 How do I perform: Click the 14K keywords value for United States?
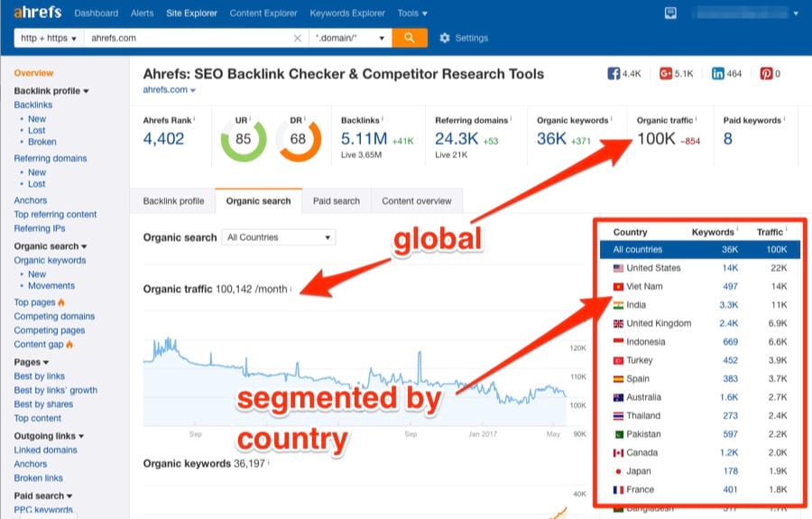pos(730,268)
